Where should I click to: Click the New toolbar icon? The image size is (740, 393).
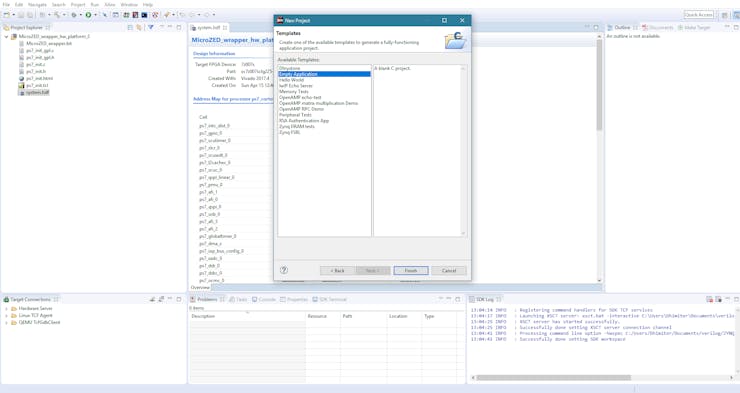pyautogui.click(x=7, y=15)
